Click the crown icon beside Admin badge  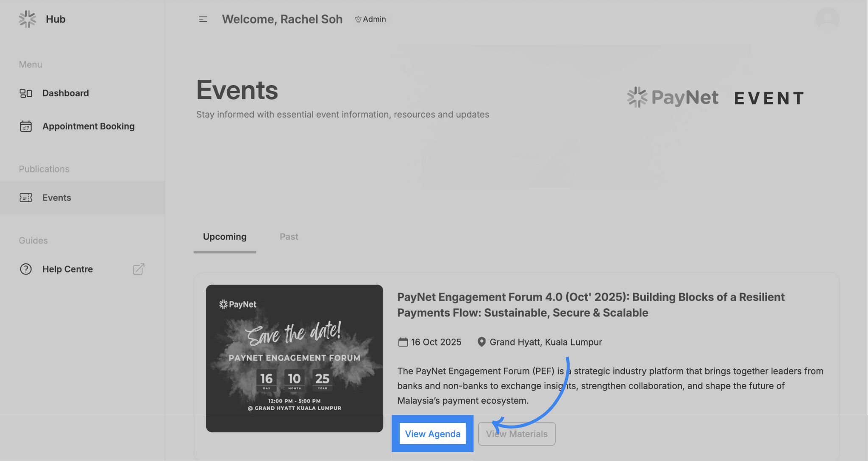(358, 19)
